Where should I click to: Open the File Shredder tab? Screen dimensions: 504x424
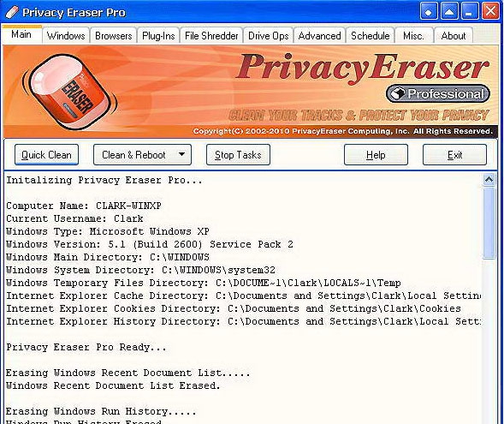coord(211,36)
